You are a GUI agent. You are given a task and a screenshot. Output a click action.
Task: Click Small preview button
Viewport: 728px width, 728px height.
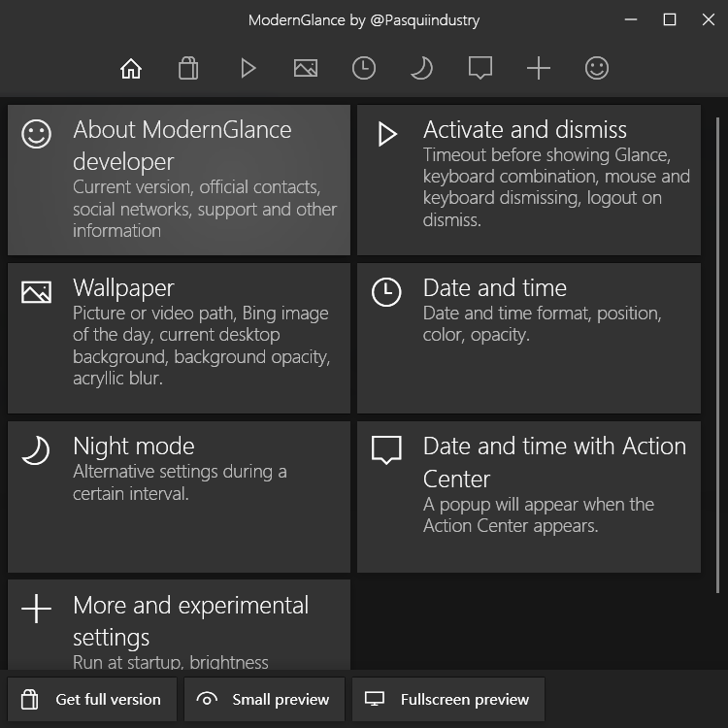[265, 699]
